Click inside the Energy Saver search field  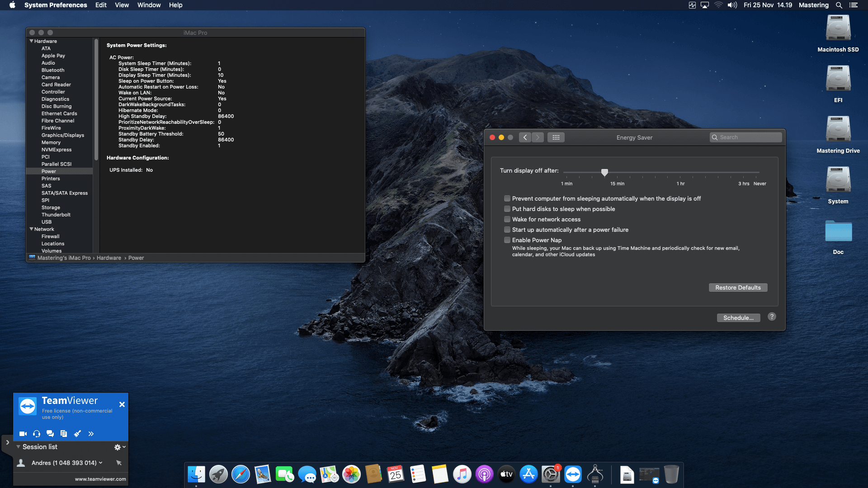click(x=746, y=137)
